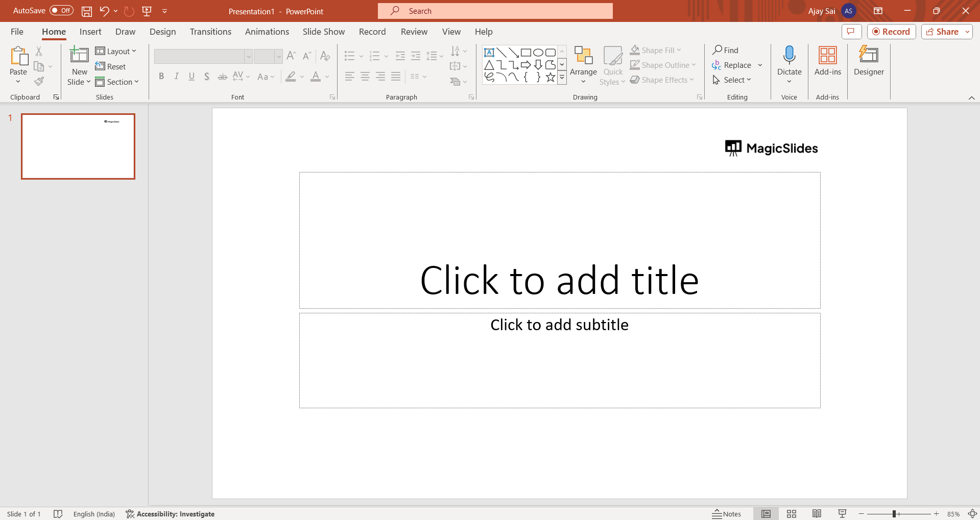980x520 pixels.
Task: Click the Format Painter brush icon
Action: coord(39,81)
